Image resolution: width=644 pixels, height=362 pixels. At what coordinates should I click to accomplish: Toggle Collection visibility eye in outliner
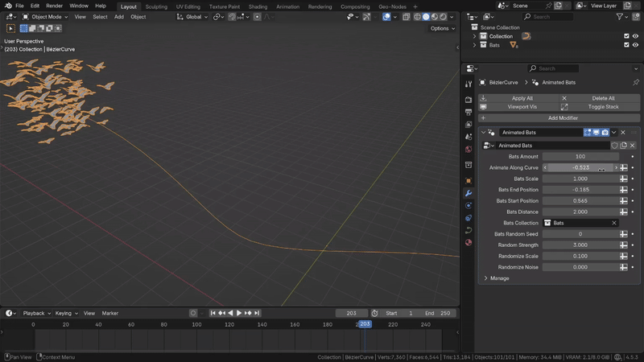tap(636, 36)
